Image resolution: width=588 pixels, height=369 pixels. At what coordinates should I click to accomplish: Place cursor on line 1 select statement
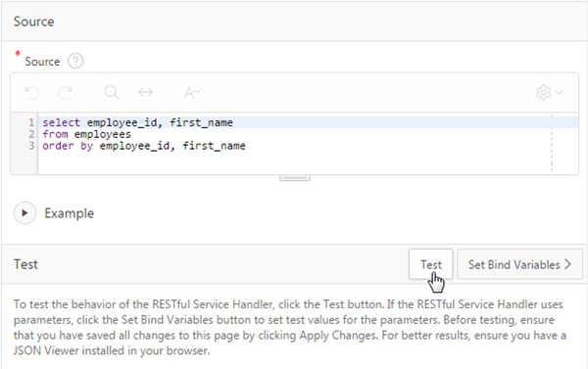[x=137, y=122]
